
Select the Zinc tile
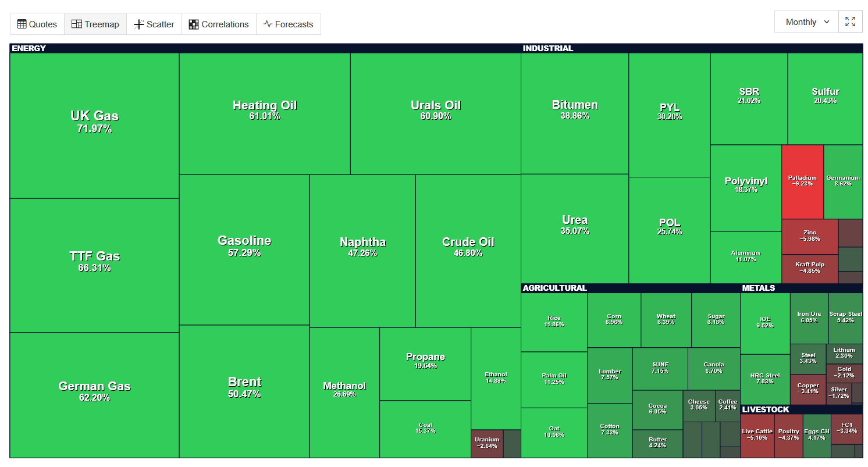(810, 237)
